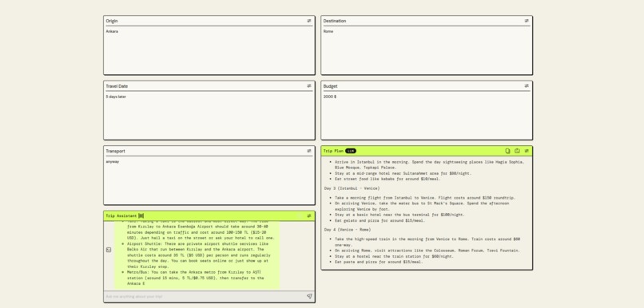Click the 'Take a morning flight from Istanbul' line
The image size is (644, 308).
(x=425, y=198)
